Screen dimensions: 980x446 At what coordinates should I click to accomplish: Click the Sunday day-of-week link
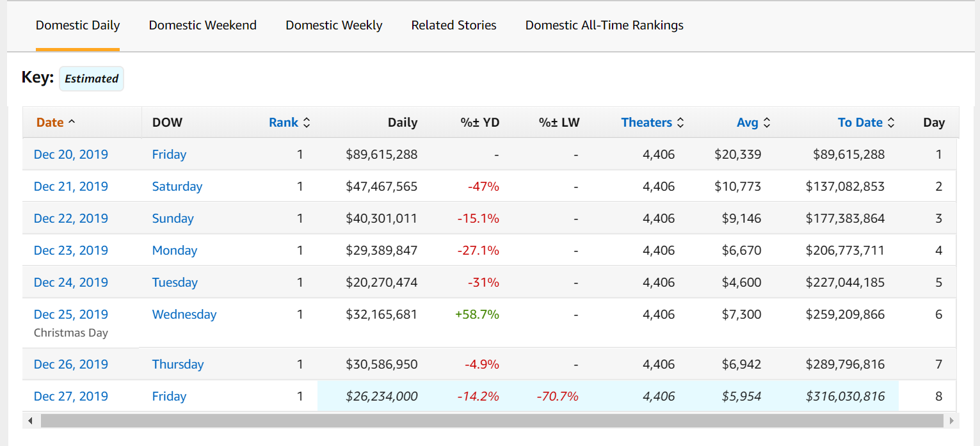173,218
